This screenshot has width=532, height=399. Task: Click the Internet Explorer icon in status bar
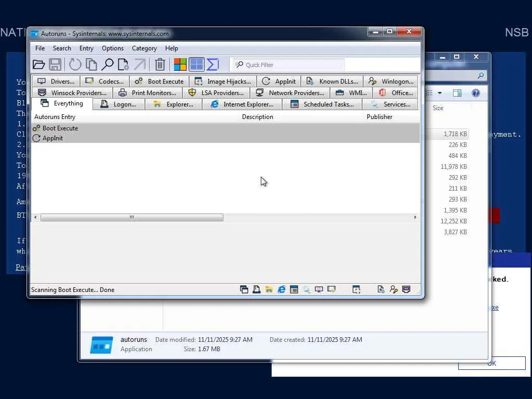pos(282,289)
